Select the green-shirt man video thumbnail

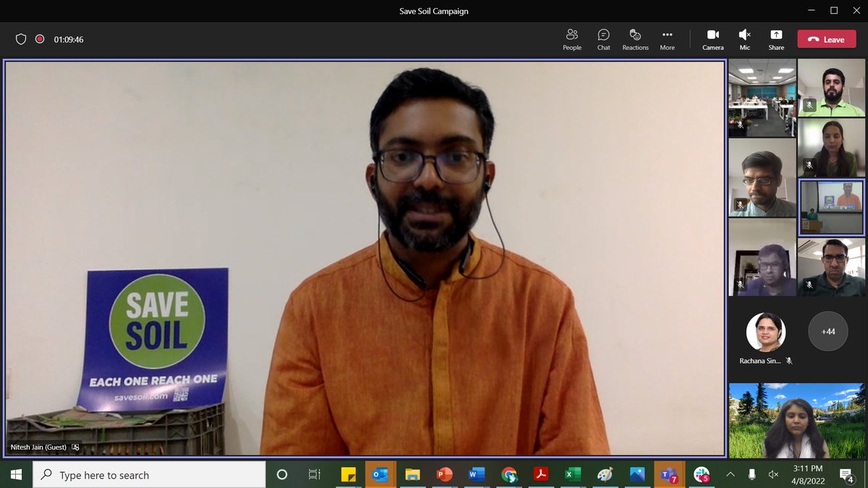tap(832, 87)
